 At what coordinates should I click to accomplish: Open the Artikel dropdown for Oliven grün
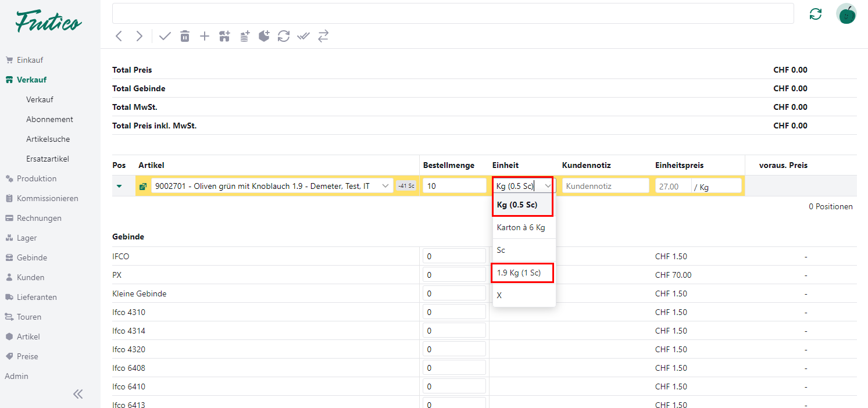pyautogui.click(x=385, y=186)
